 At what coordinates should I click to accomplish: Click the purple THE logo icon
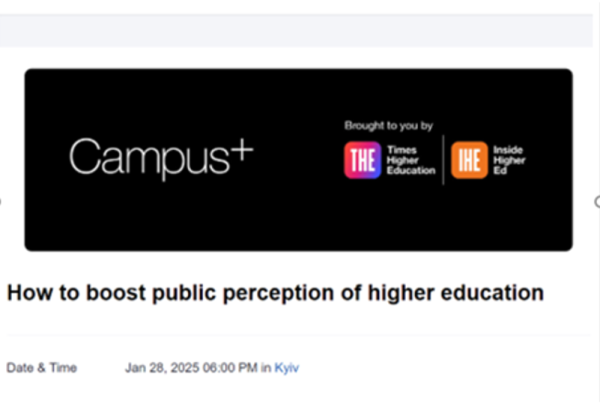pyautogui.click(x=362, y=160)
